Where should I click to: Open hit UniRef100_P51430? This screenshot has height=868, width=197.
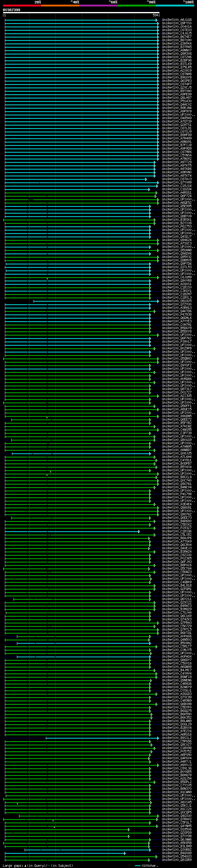[x=177, y=101]
